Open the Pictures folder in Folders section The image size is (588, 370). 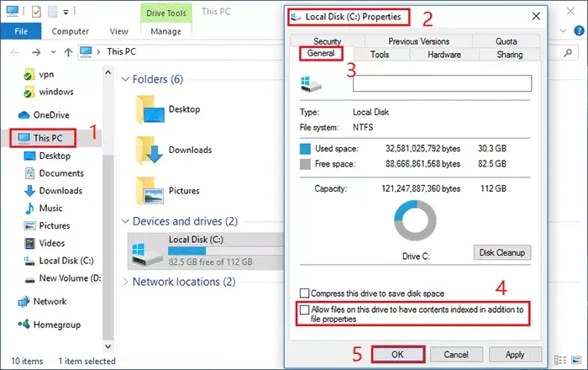(x=150, y=191)
